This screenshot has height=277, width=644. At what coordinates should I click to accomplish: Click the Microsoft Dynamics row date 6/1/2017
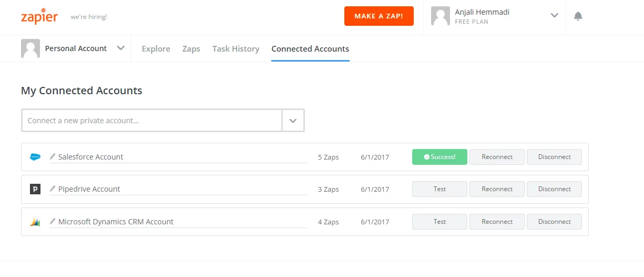[x=375, y=222]
